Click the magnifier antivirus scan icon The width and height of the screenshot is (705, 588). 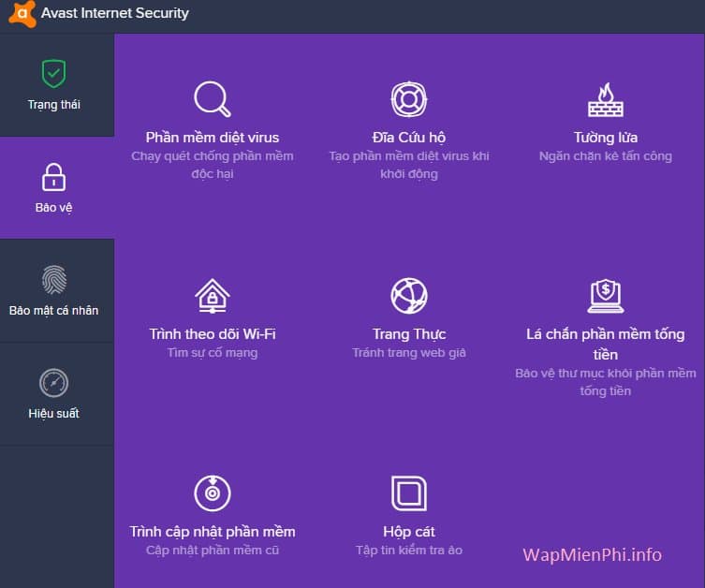point(213,99)
